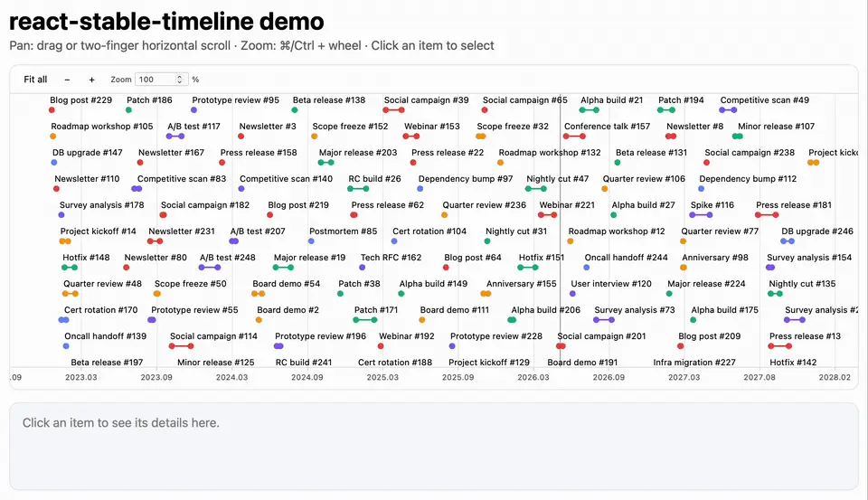This screenshot has height=500, width=868.
Task: Select Webinar #153 item
Action: point(432,127)
